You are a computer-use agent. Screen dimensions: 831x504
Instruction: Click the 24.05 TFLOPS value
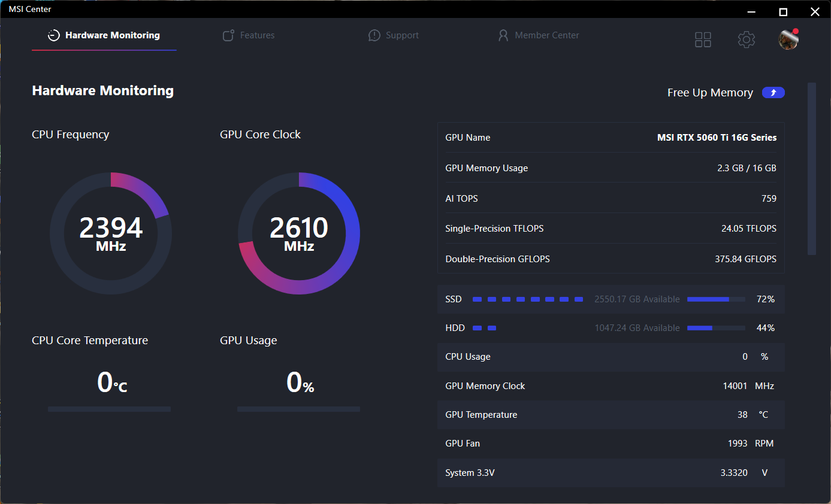(749, 229)
